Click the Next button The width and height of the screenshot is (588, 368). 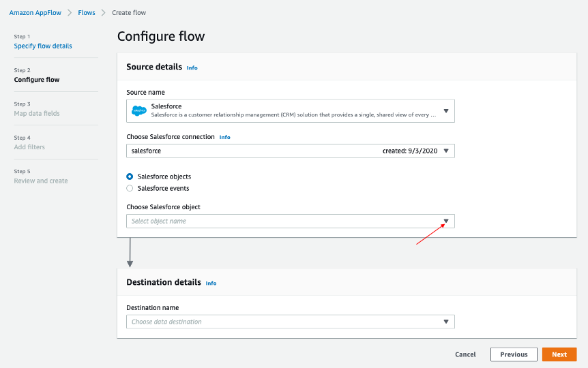pyautogui.click(x=559, y=354)
